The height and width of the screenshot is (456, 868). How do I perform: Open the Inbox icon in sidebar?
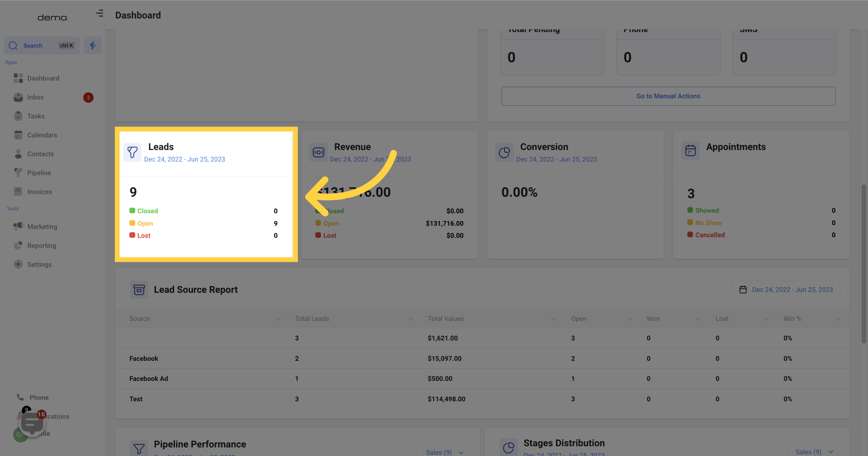pyautogui.click(x=18, y=97)
